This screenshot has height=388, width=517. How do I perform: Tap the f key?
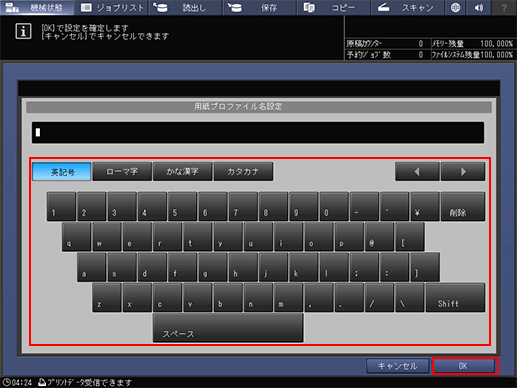[182, 267]
